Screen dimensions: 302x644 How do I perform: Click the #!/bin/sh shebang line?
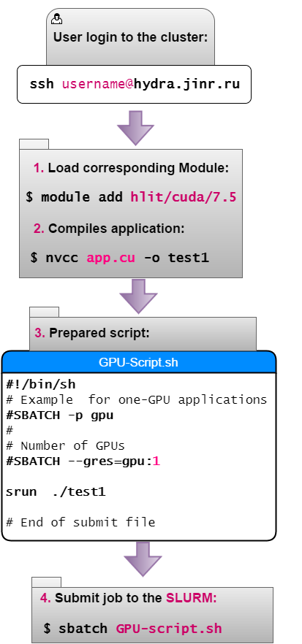41,384
